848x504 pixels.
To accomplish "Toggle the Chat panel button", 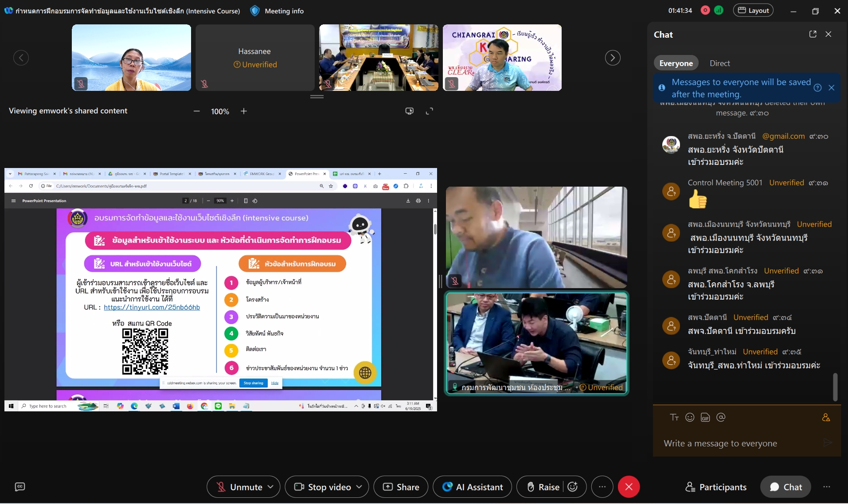I will point(785,487).
